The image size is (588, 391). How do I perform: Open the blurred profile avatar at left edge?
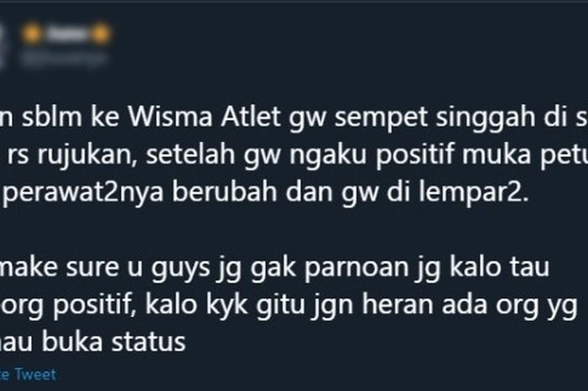(2, 47)
